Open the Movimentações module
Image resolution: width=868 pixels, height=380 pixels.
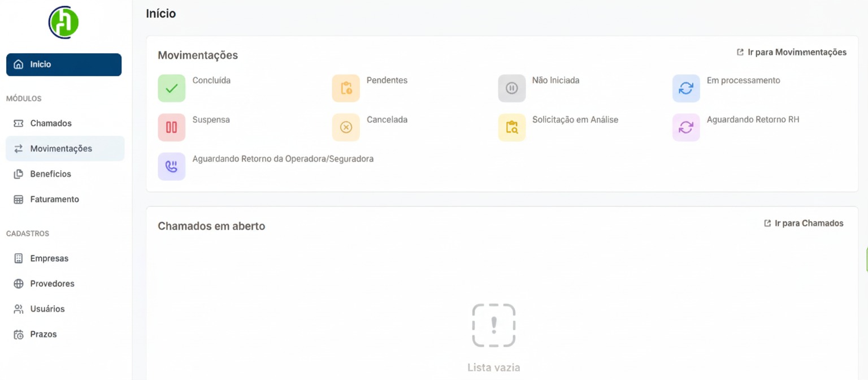coord(61,148)
